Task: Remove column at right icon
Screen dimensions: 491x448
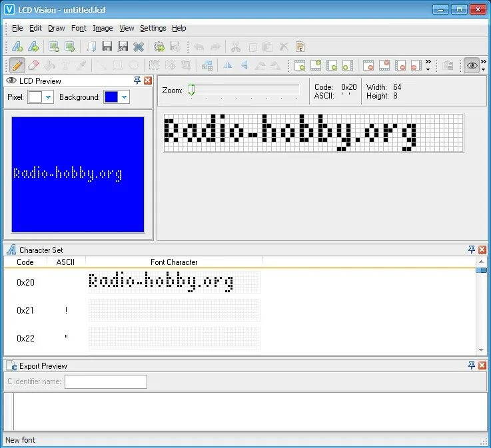Action: [416, 65]
